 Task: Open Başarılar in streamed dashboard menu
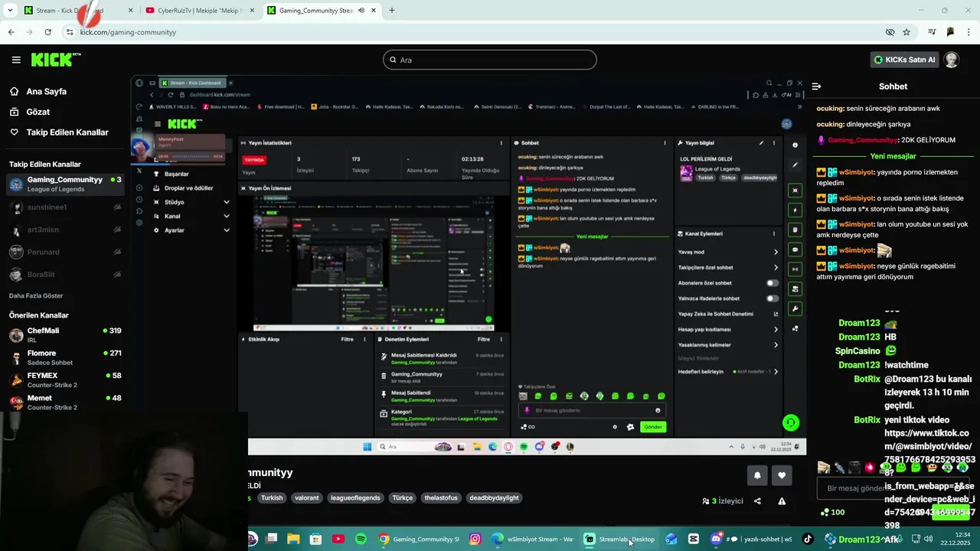[x=176, y=174]
